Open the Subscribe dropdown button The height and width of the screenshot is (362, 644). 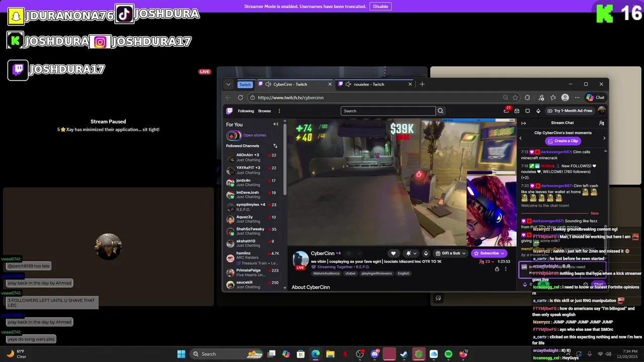(x=489, y=253)
